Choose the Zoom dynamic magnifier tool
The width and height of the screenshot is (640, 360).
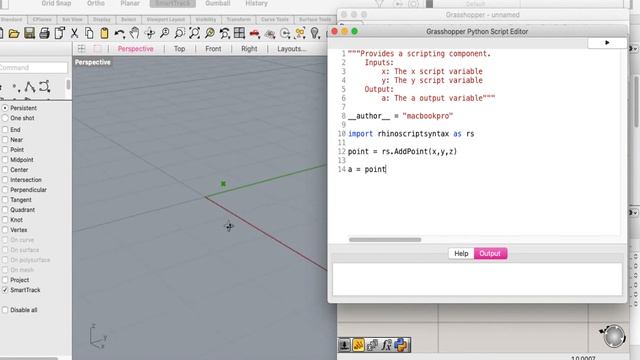tap(164, 33)
